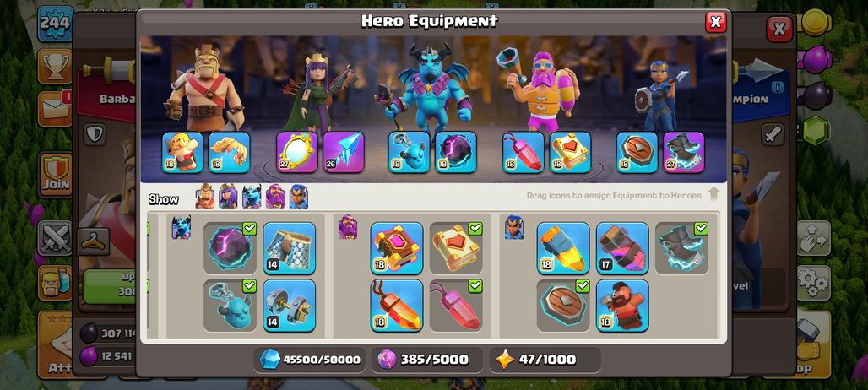The image size is (868, 390).
Task: Pick the level 18 Hog Rider puppet equipment
Action: coord(623,306)
